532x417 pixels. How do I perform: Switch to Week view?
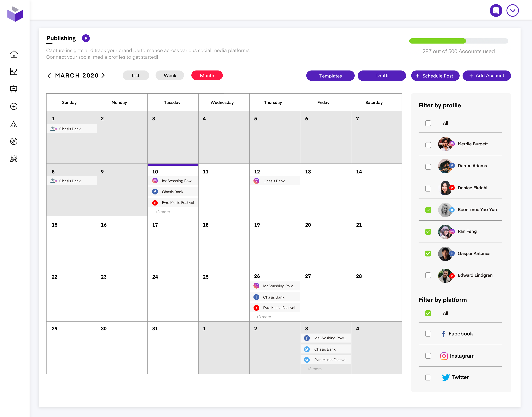(170, 75)
